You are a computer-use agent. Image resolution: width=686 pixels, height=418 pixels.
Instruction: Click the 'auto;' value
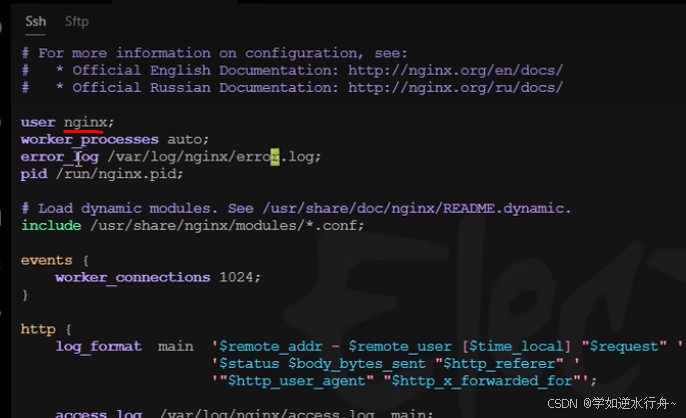[188, 140]
